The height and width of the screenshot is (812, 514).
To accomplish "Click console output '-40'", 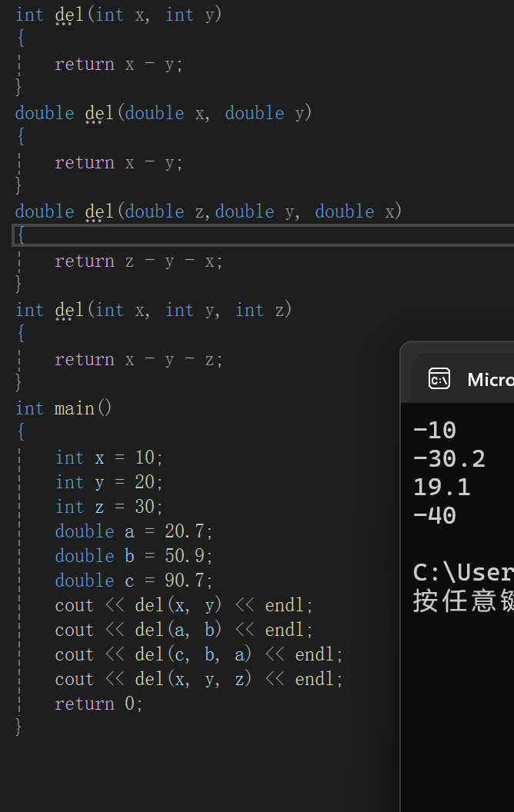I will click(434, 516).
